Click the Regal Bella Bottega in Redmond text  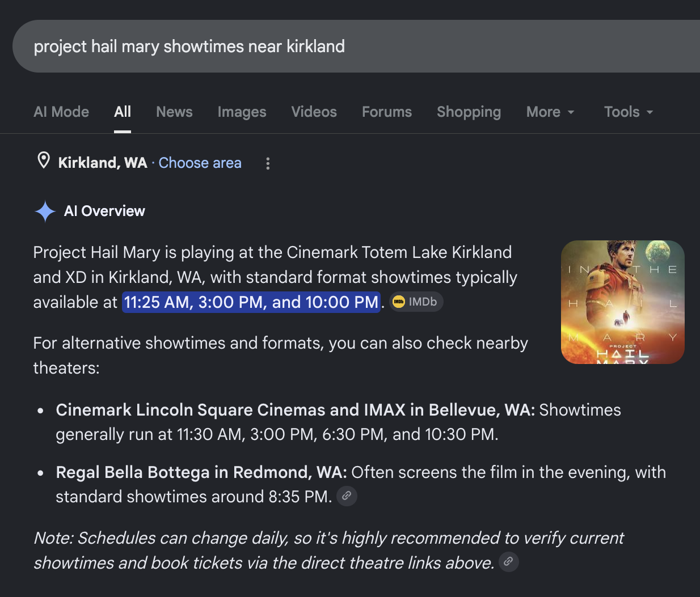(x=201, y=472)
